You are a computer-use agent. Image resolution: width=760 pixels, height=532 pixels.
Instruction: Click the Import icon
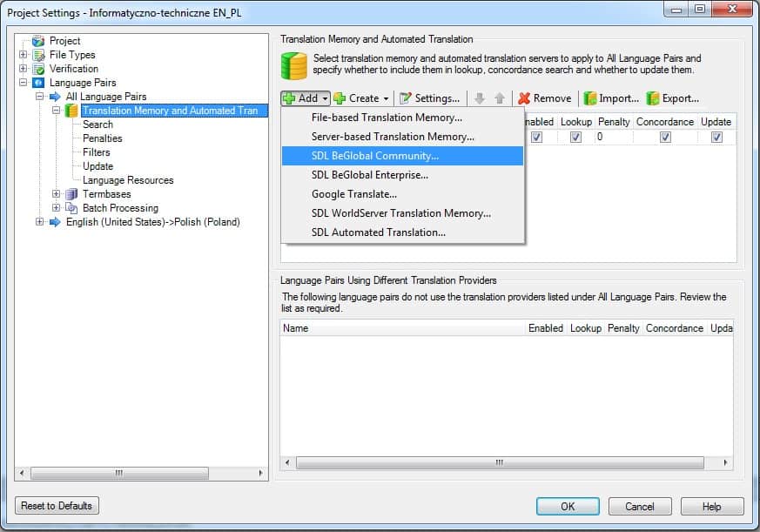[x=590, y=98]
